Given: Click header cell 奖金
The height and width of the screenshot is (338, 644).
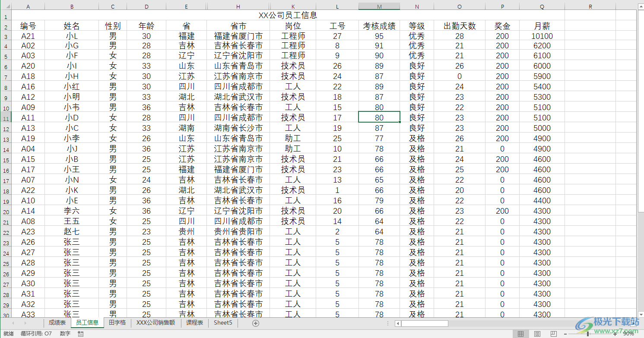Looking at the screenshot, I should pyautogui.click(x=502, y=26).
